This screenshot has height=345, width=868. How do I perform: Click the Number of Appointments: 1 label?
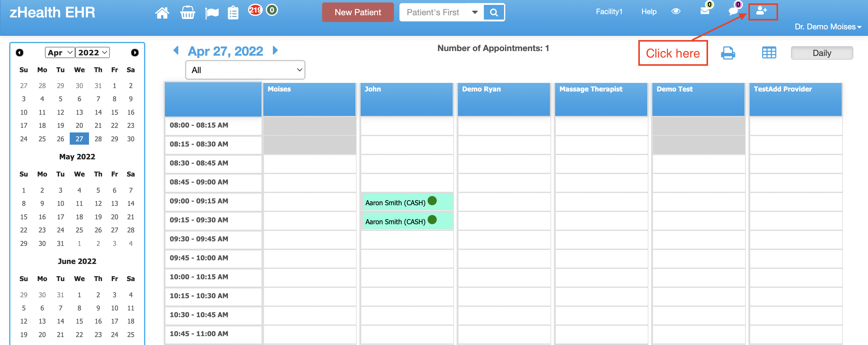493,48
